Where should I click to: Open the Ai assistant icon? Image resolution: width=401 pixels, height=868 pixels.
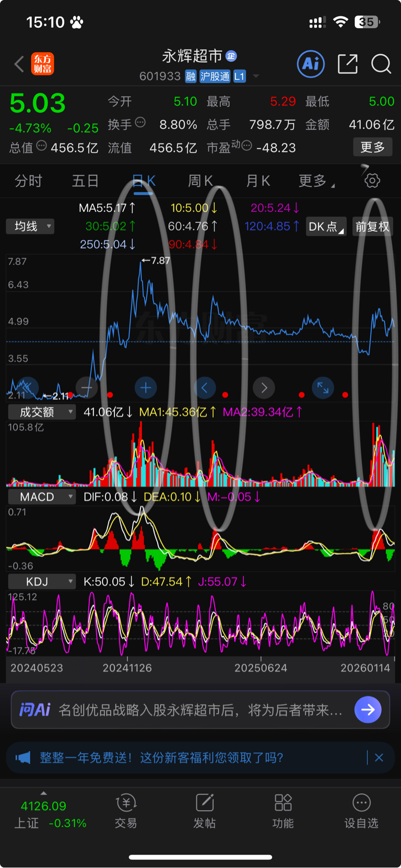311,64
